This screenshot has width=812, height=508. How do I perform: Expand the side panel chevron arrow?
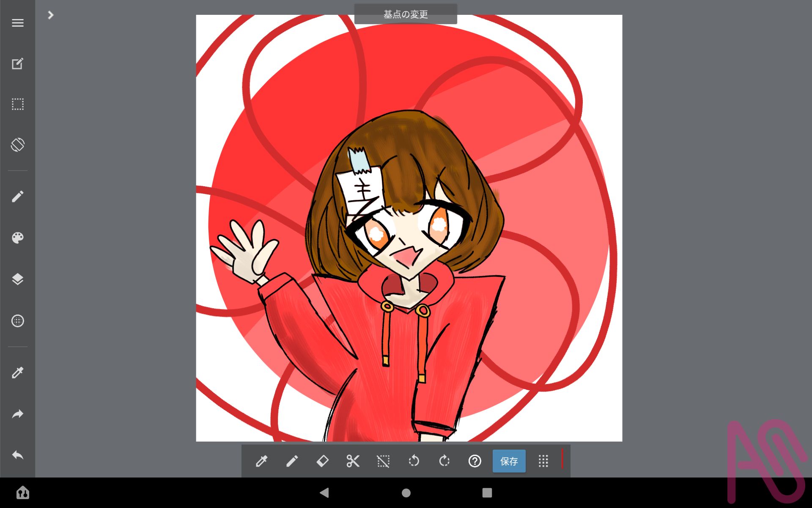pyautogui.click(x=50, y=15)
